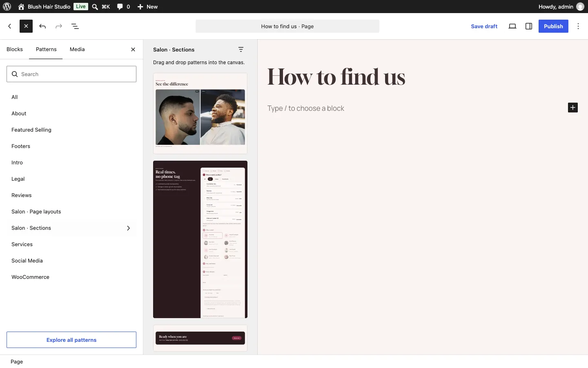Switch to the Blocks tab
588x368 pixels.
[x=15, y=49]
